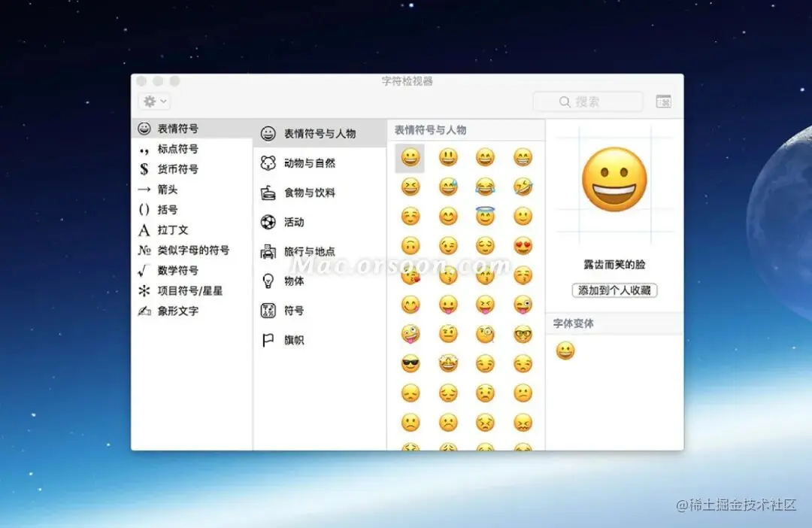812x528 pixels.
Task: Select the beaming grin with teeth emoji
Action: [523, 157]
